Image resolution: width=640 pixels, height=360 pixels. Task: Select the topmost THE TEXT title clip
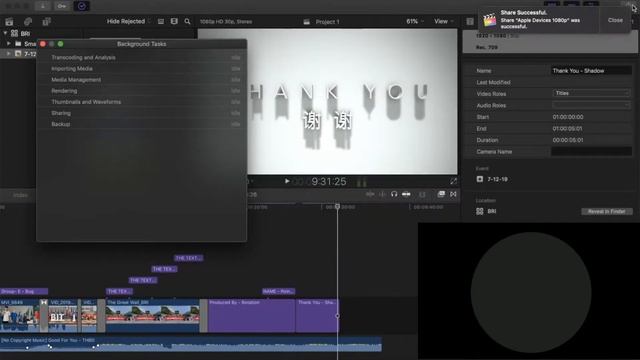tap(189, 258)
